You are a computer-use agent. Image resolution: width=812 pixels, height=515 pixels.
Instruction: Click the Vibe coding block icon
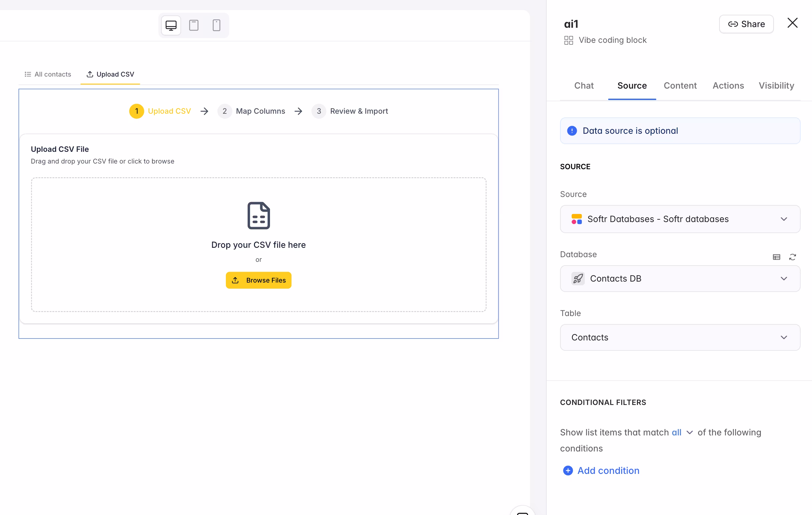[x=569, y=40]
